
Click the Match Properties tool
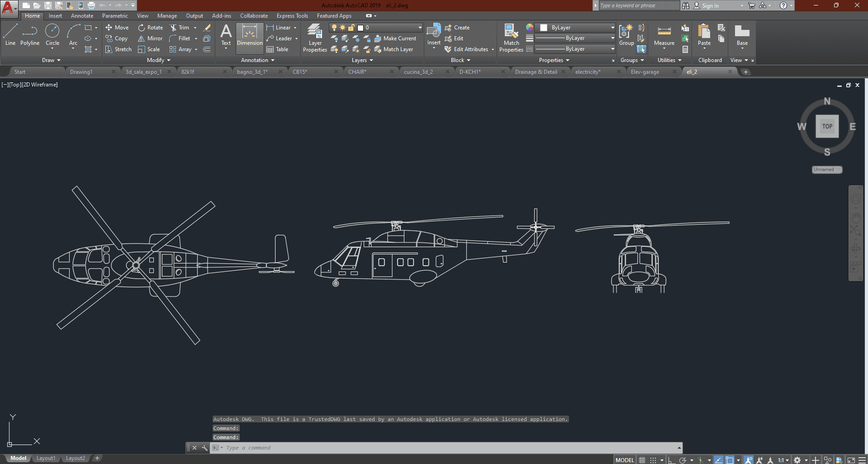(x=511, y=38)
